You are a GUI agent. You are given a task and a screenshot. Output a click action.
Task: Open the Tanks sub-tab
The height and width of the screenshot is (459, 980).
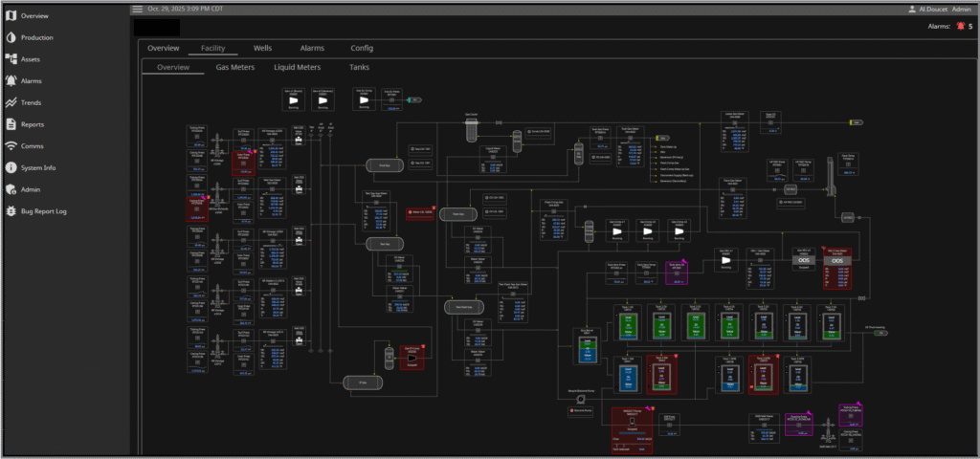[x=359, y=67]
